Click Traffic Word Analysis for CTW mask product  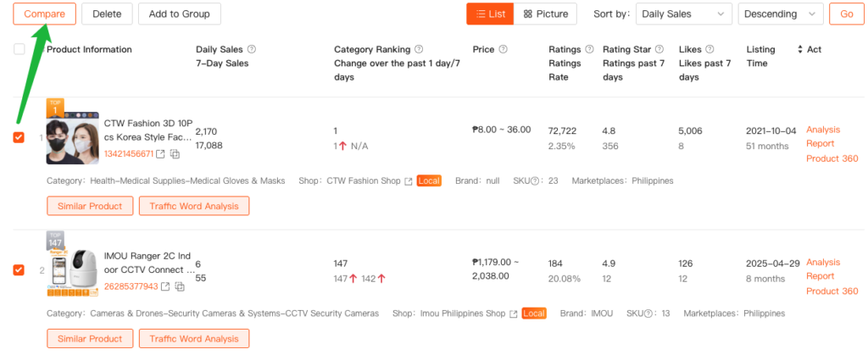point(194,206)
